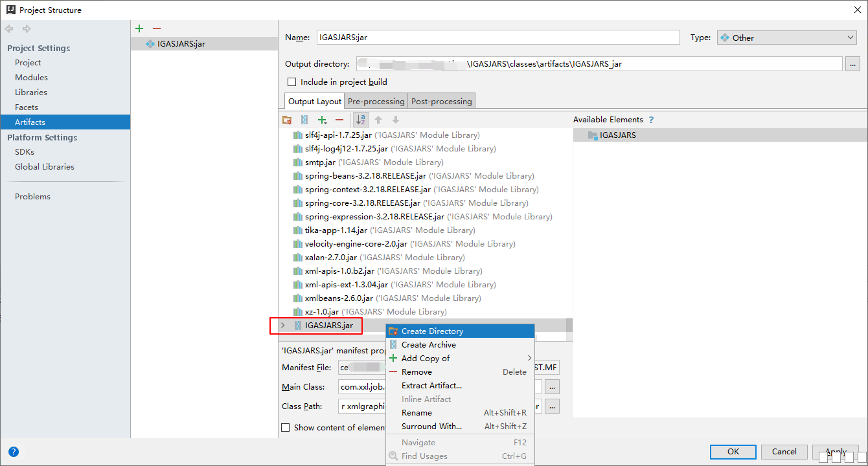Enable Include in project build checkbox
The image size is (868, 466).
(x=291, y=82)
